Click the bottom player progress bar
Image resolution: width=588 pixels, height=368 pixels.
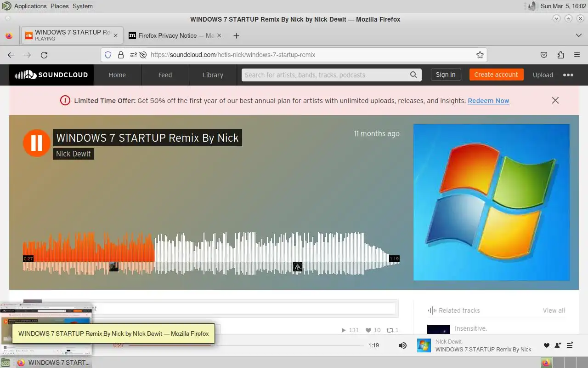[246, 345]
